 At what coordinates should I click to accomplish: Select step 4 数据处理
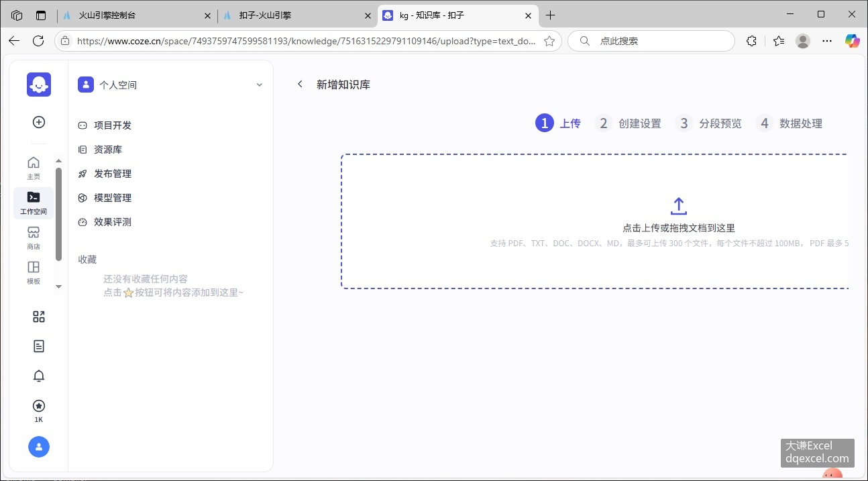(789, 123)
